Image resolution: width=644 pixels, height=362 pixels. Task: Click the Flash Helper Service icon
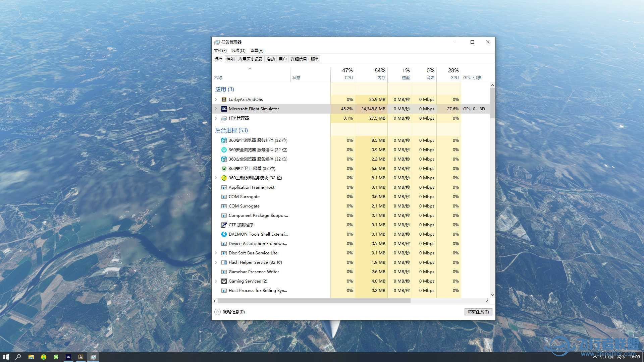tap(224, 262)
